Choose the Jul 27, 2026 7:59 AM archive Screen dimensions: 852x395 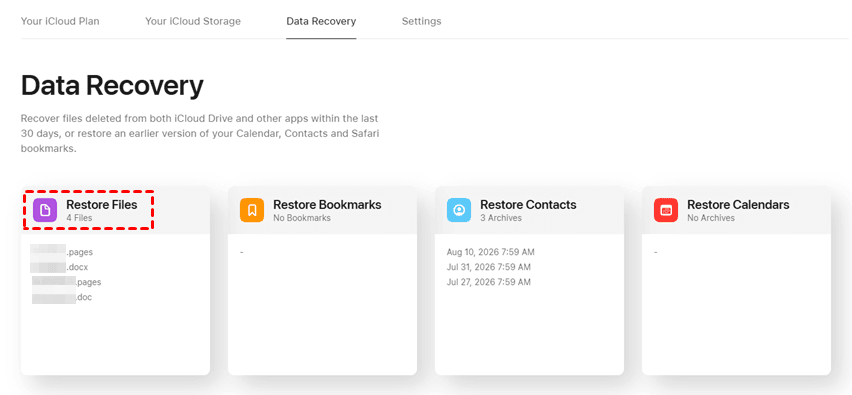488,283
